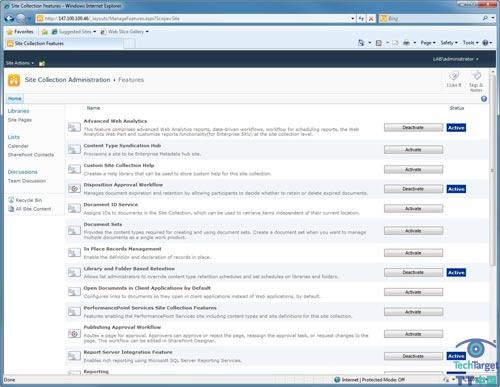Screen dimensions: 500x387
Task: Click the Help icon in IE command bar
Action: pyautogui.click(x=486, y=43)
